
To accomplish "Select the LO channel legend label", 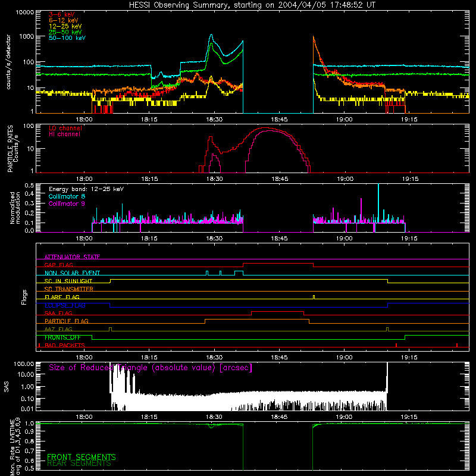I will pos(65,128).
